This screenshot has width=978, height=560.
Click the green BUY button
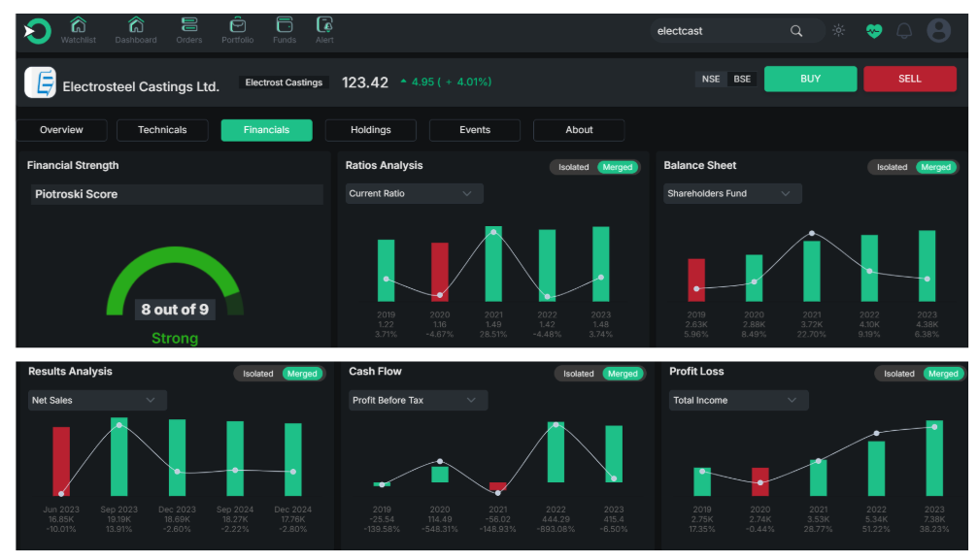point(810,79)
